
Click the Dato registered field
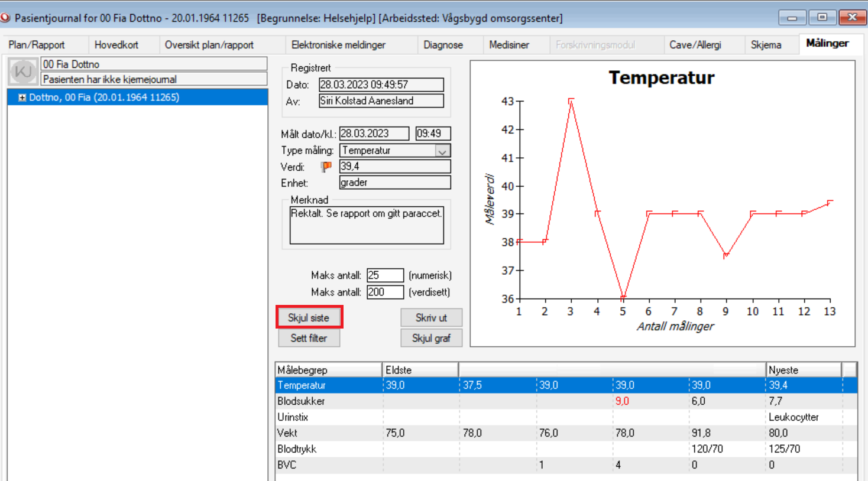tap(381, 84)
